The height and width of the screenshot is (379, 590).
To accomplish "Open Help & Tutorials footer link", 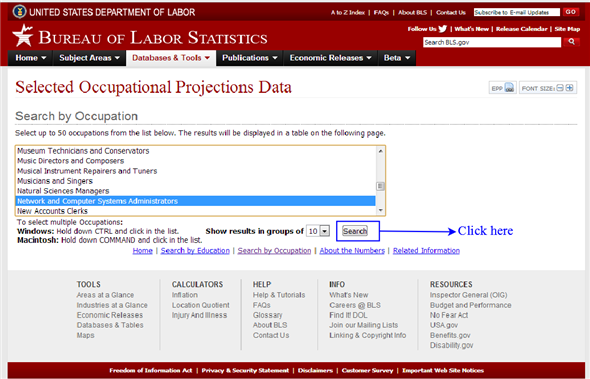I will [279, 295].
